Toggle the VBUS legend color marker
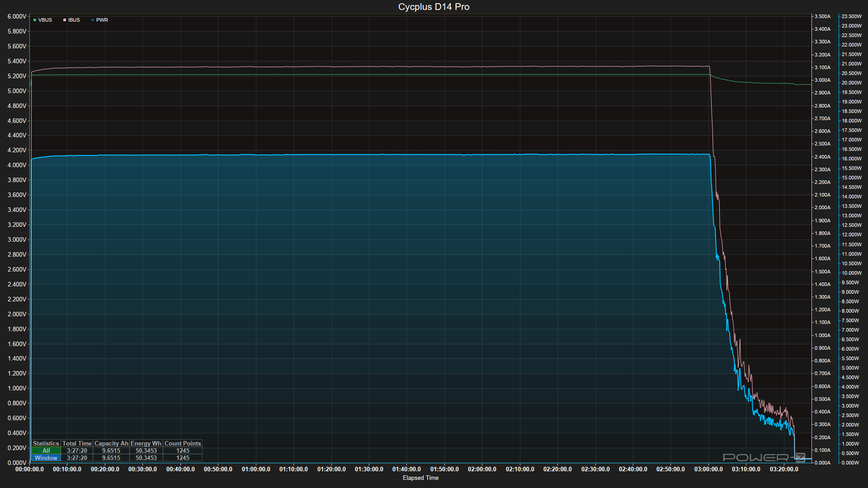 pos(35,20)
